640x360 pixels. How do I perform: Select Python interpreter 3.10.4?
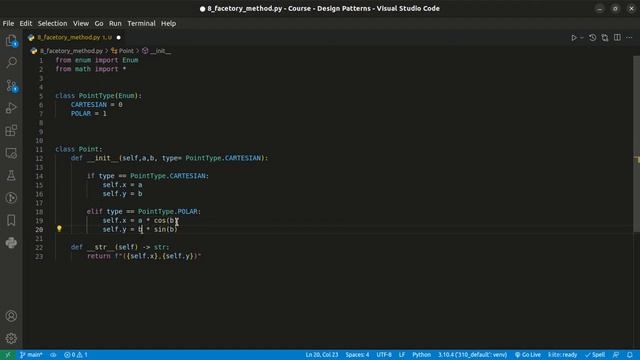[x=472, y=355]
